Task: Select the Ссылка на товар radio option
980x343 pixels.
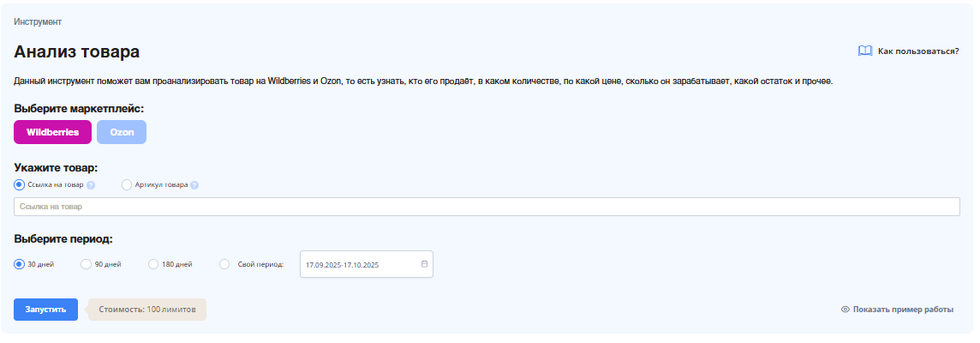Action: click(x=19, y=184)
